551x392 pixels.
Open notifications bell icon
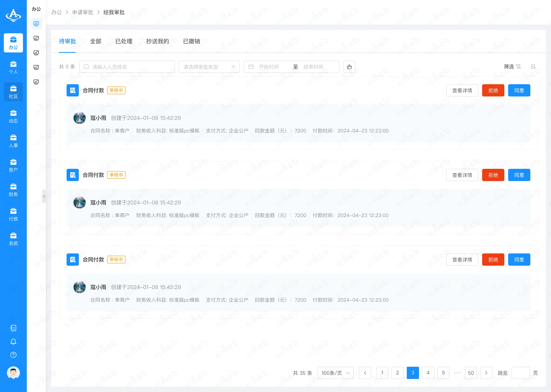pos(13,341)
